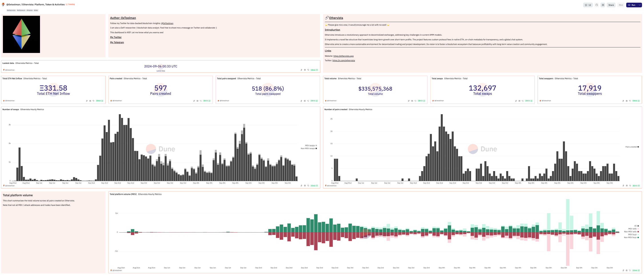Open 32min status on pairs created chart
This screenshot has height=275, width=644.
coord(636,186)
